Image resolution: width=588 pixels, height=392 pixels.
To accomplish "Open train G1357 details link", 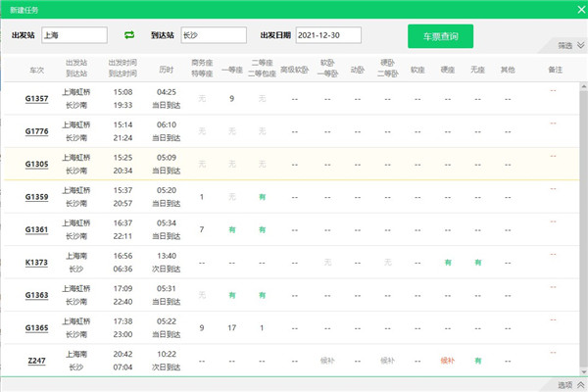I will [37, 99].
